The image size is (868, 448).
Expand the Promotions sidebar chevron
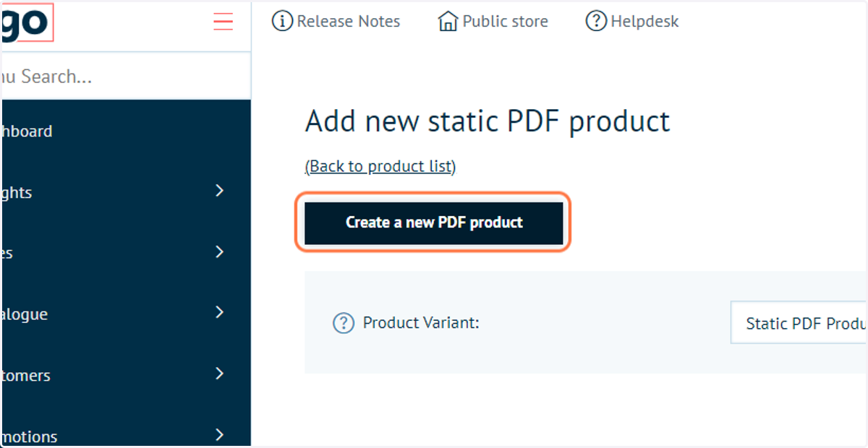click(220, 435)
